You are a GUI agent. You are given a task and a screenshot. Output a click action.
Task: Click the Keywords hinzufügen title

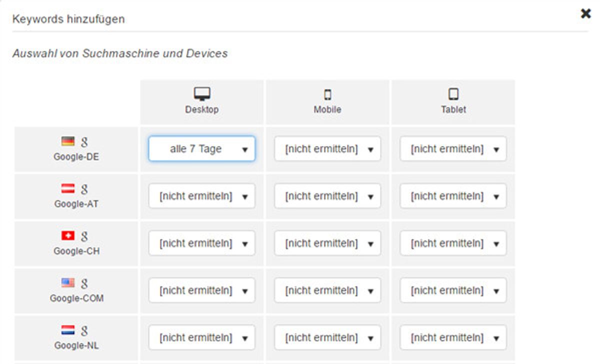coord(68,19)
